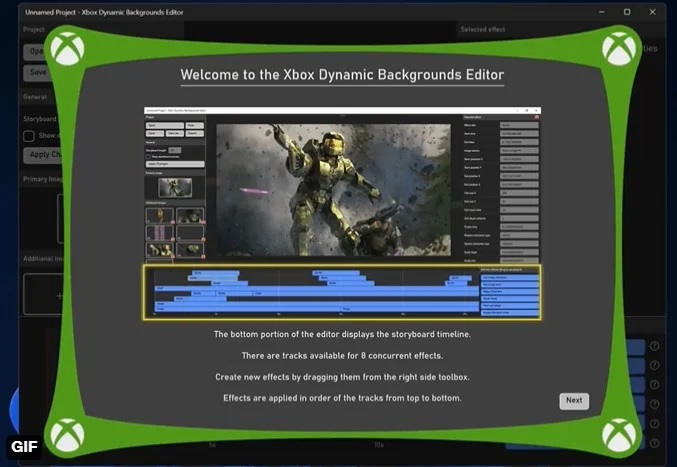The width and height of the screenshot is (677, 467).
Task: Click the '10s' marker on the background timeline
Action: pyautogui.click(x=379, y=445)
